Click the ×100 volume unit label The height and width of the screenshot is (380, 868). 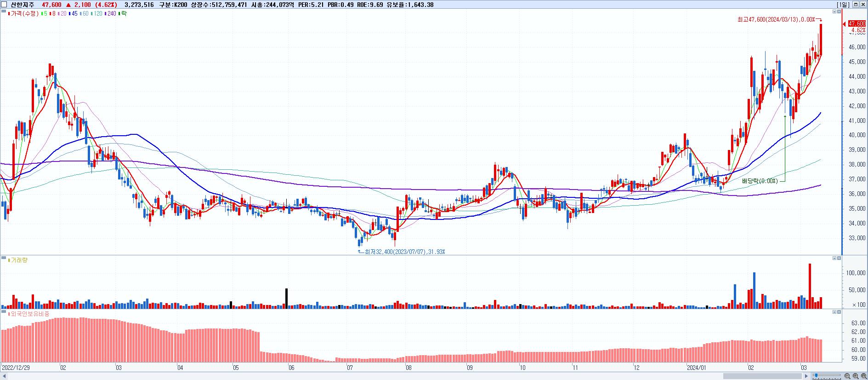tap(859, 305)
